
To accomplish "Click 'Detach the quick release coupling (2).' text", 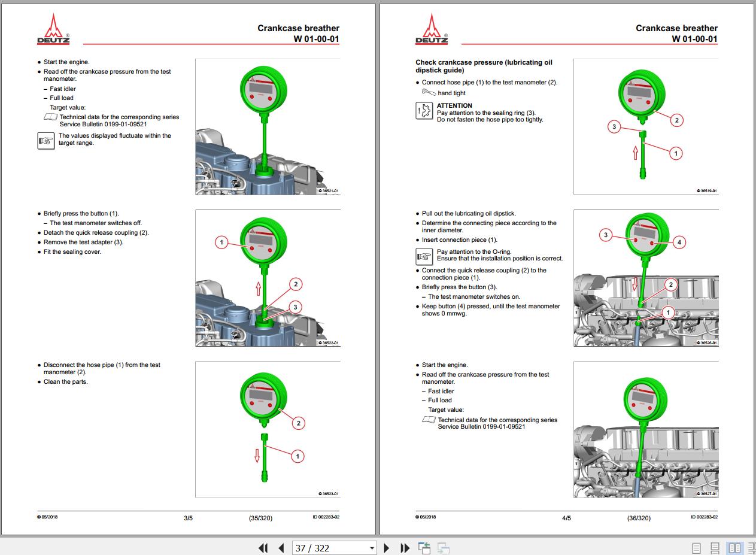I will tap(96, 232).
